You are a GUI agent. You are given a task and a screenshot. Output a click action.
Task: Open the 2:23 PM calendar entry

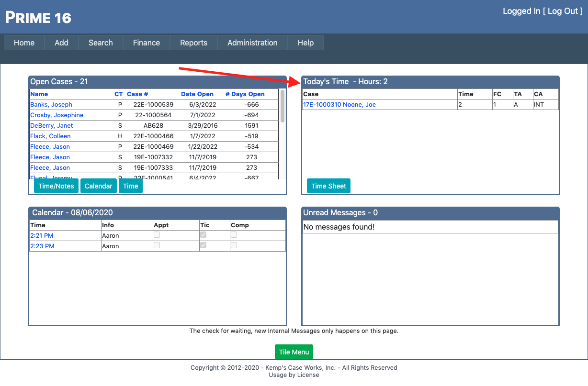(x=42, y=246)
